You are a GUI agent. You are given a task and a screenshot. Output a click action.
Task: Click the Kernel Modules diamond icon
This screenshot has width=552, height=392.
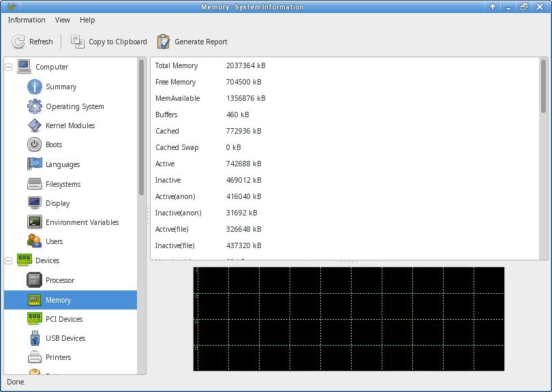[x=35, y=125]
